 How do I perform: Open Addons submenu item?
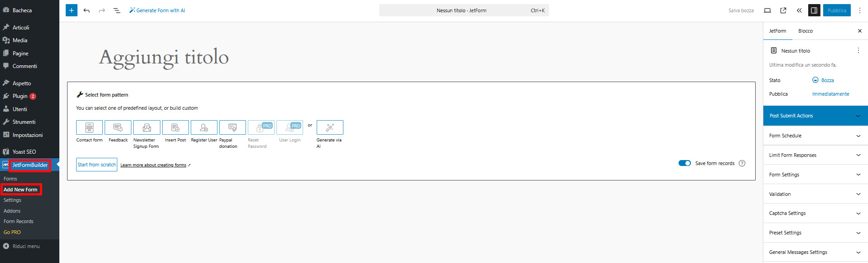12,211
